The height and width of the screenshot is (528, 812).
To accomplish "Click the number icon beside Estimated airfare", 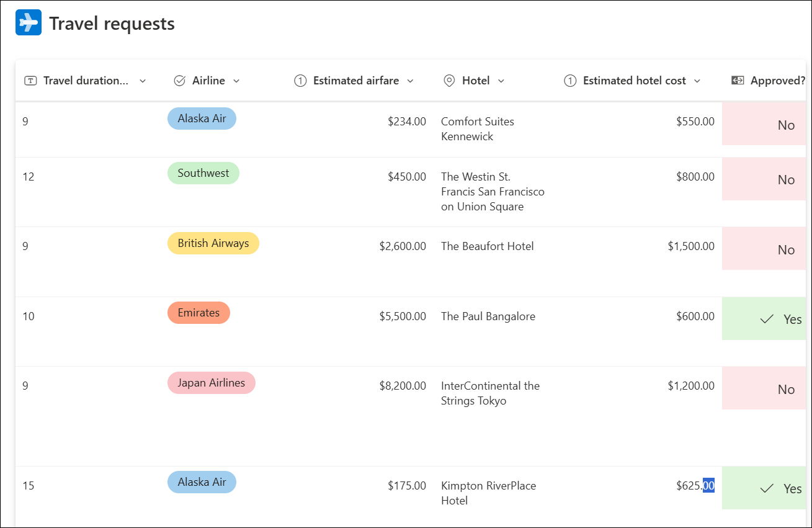I will click(x=300, y=81).
